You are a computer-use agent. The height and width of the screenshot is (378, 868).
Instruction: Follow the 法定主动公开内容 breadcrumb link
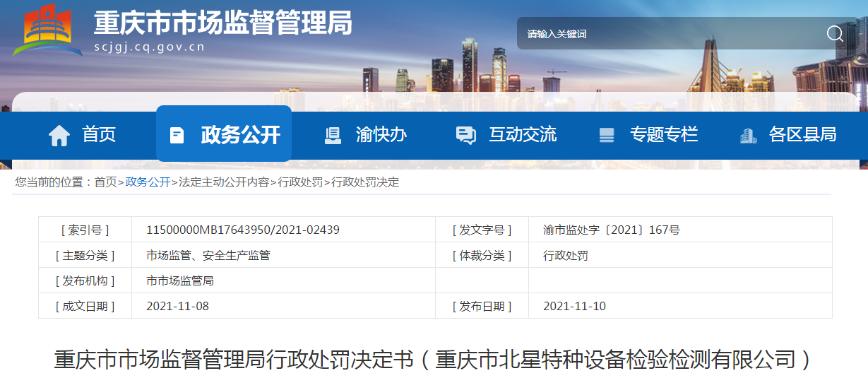[224, 182]
